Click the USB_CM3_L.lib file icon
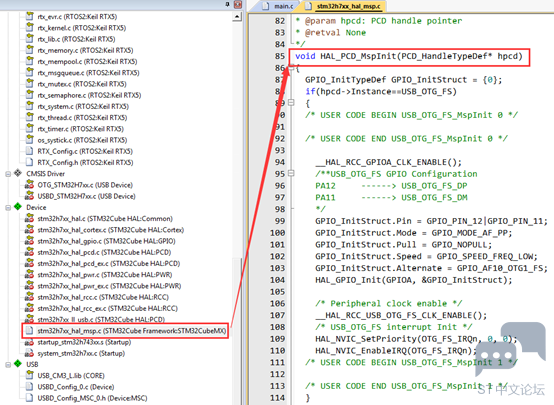This screenshot has width=554, height=405. click(30, 375)
